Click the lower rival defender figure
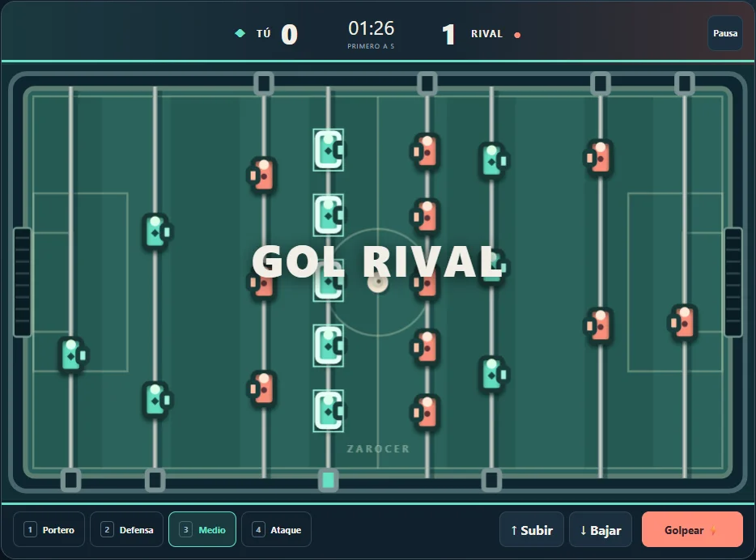The image size is (756, 560). coord(598,325)
